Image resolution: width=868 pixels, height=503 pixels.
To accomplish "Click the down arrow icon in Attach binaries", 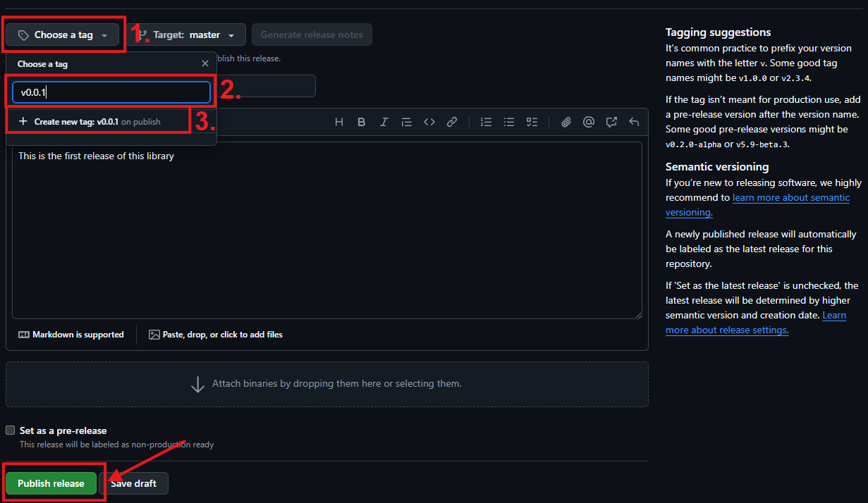I will pos(198,384).
